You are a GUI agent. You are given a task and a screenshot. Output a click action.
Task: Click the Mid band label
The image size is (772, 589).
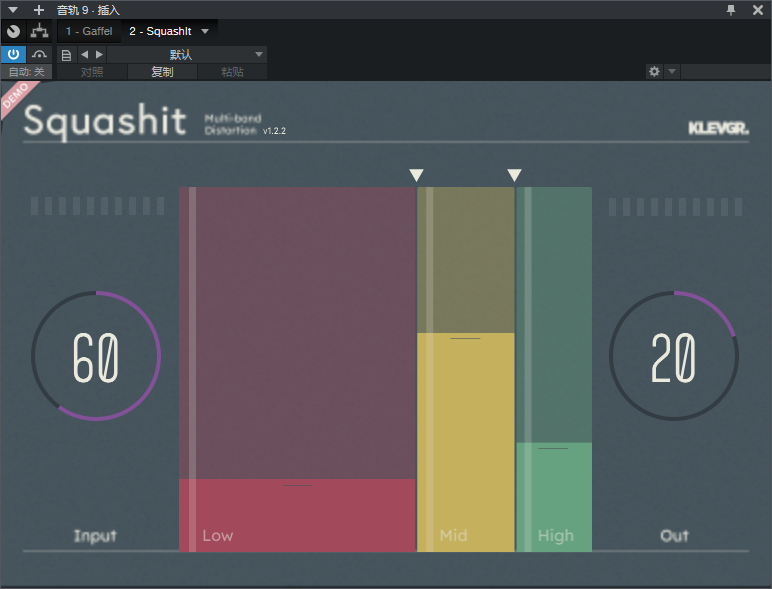453,535
